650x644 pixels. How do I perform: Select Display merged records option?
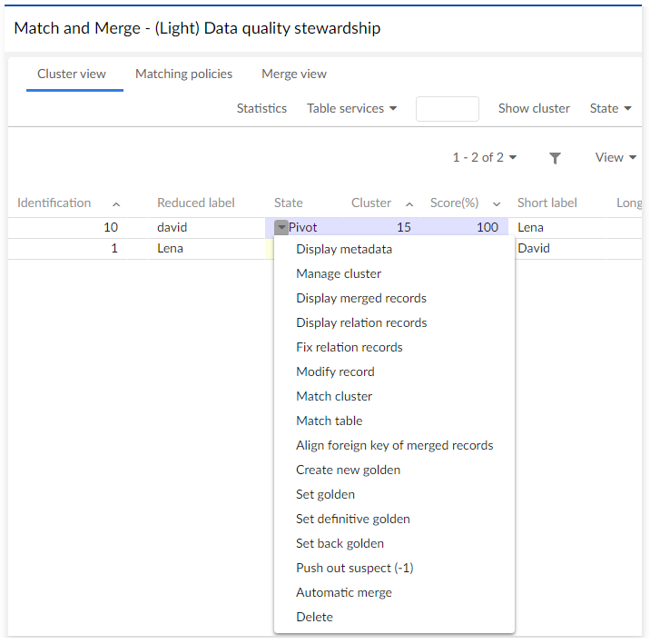pos(361,299)
